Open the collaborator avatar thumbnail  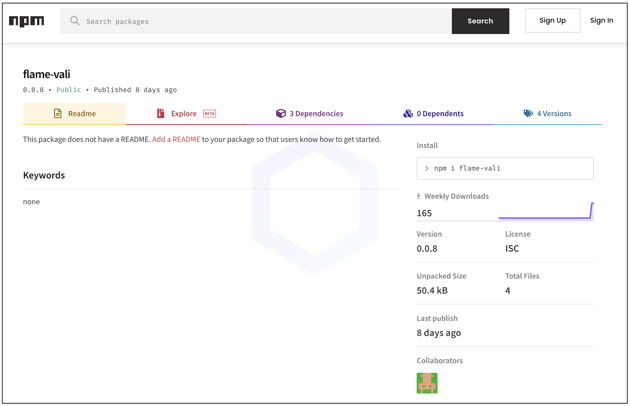[427, 383]
